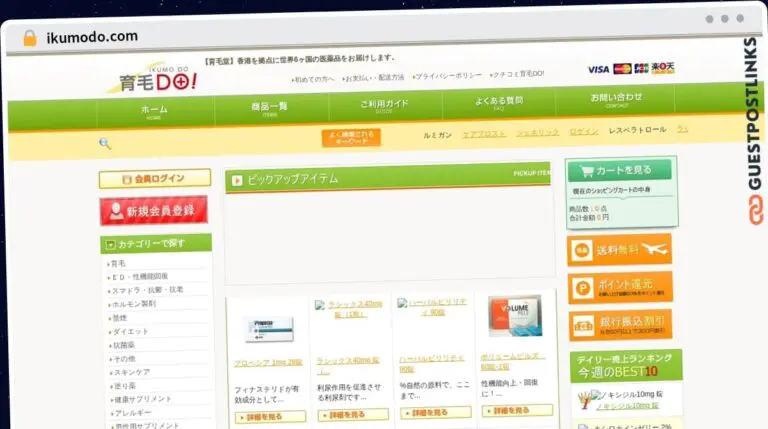
Task: Open ご利用ガイド in the green navigation
Action: [384, 106]
